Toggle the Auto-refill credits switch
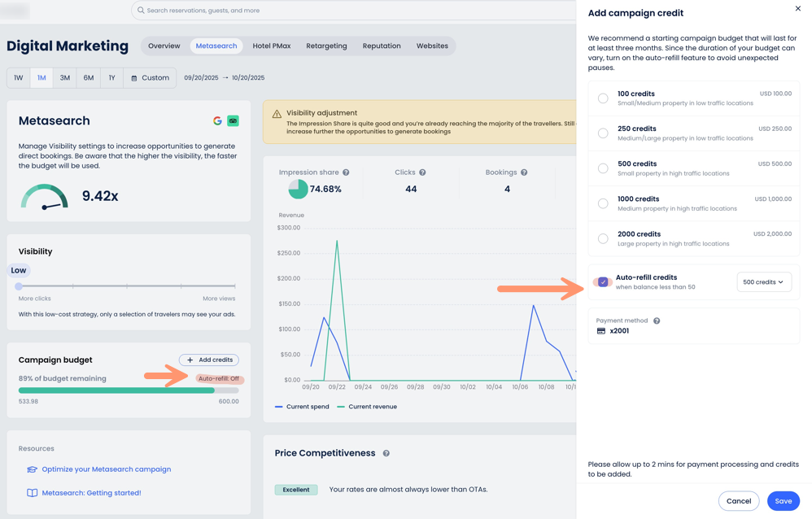 click(x=603, y=281)
